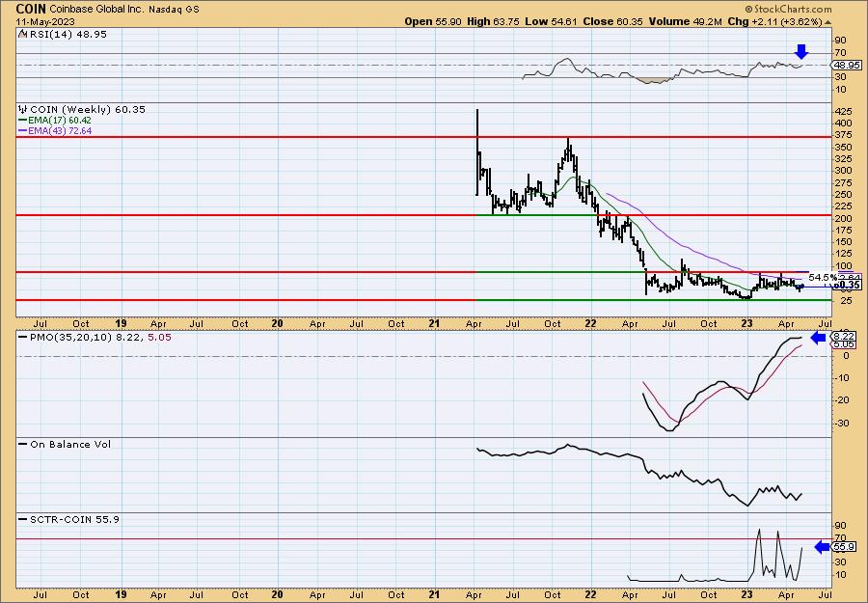Click the red 5.05 PMO signal value in label
868x603 pixels.
point(159,337)
